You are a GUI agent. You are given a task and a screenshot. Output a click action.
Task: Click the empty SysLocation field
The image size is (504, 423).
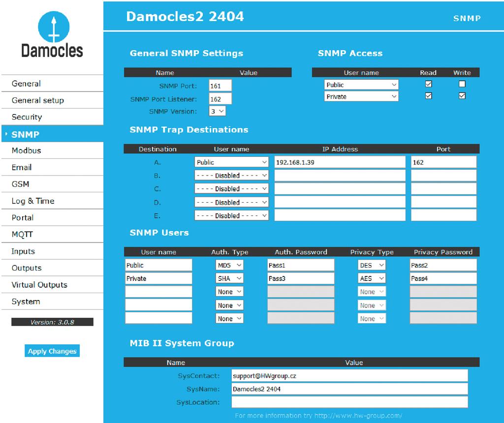[x=350, y=402]
